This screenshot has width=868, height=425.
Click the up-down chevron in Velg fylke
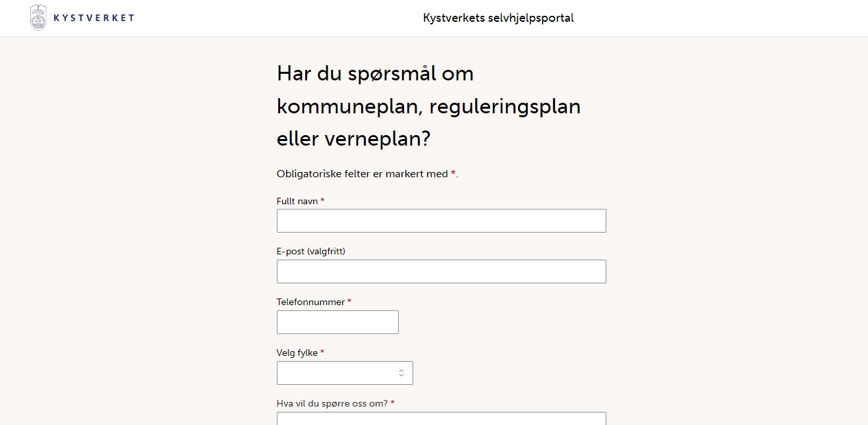(x=401, y=373)
